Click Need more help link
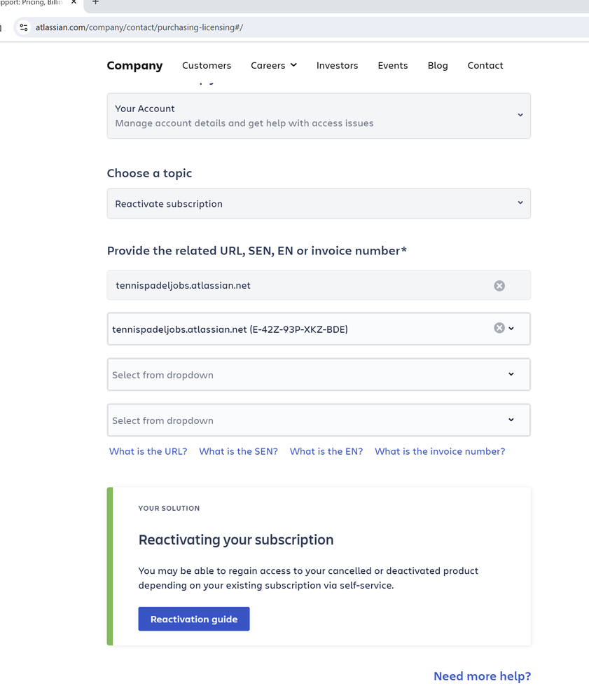 click(x=482, y=676)
